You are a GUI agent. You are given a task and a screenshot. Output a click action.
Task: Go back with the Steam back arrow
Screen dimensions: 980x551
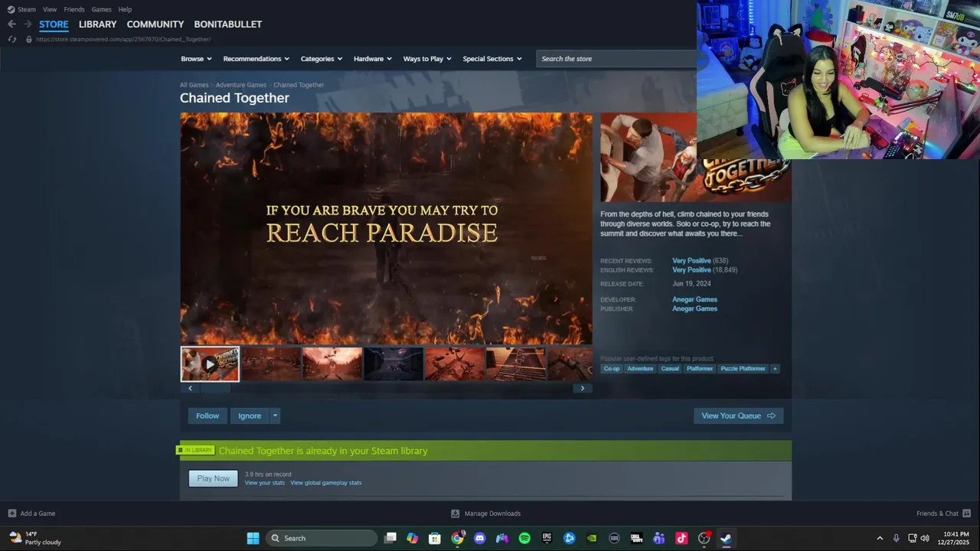11,24
